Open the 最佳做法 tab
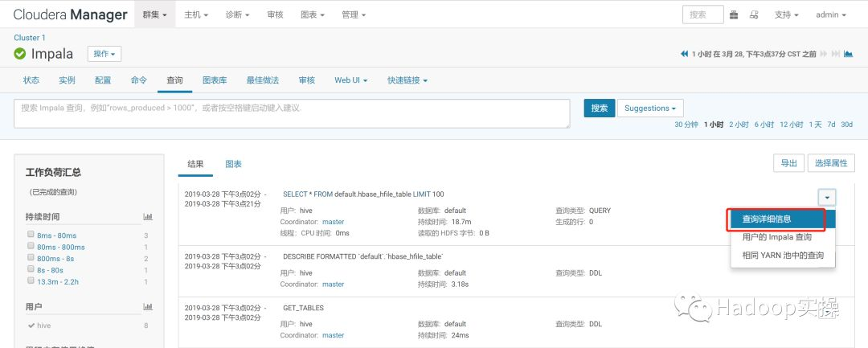 262,80
